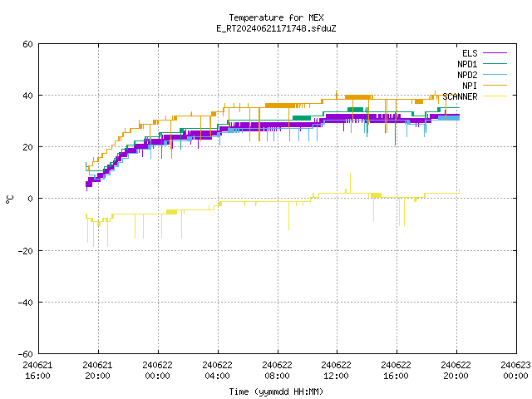
Task: Click the green NPD1 legend line sample
Action: 495,63
